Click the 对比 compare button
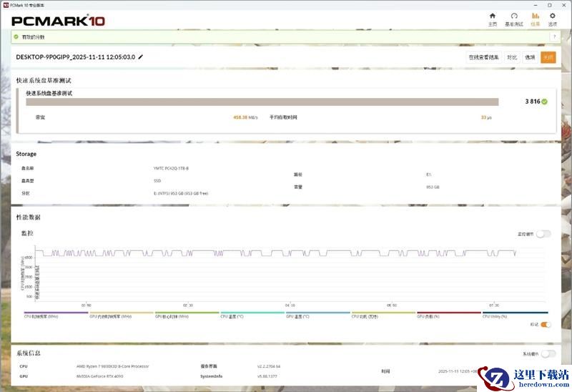The width and height of the screenshot is (572, 392). pyautogui.click(x=512, y=57)
